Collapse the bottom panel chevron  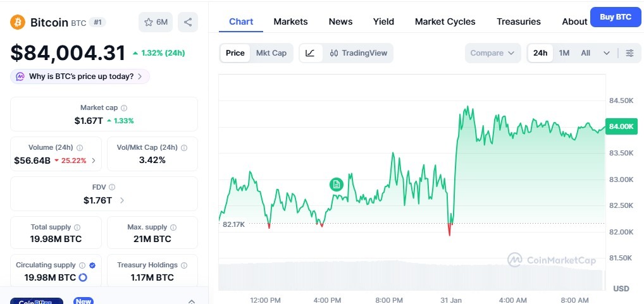(192, 301)
